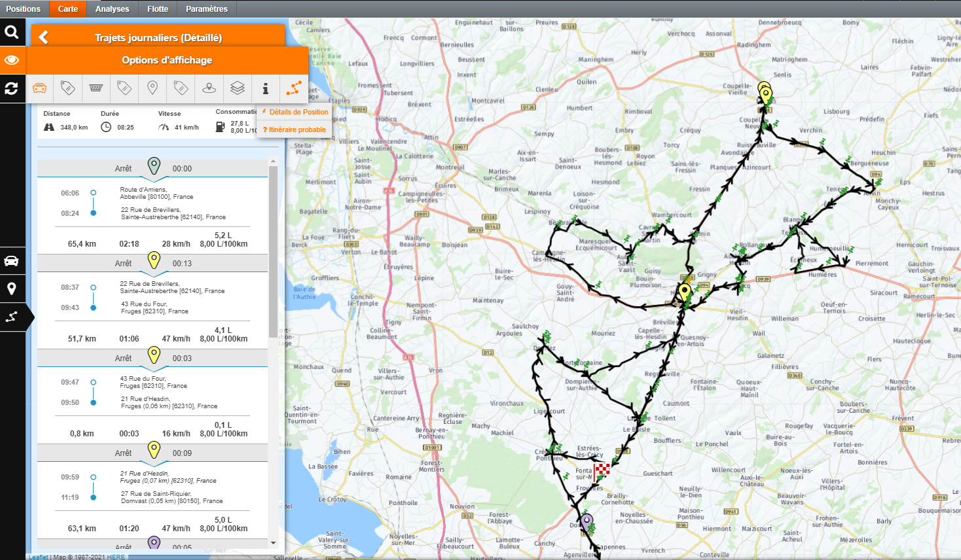Click the 63,1 km distance value
961x560 pixels.
point(82,529)
